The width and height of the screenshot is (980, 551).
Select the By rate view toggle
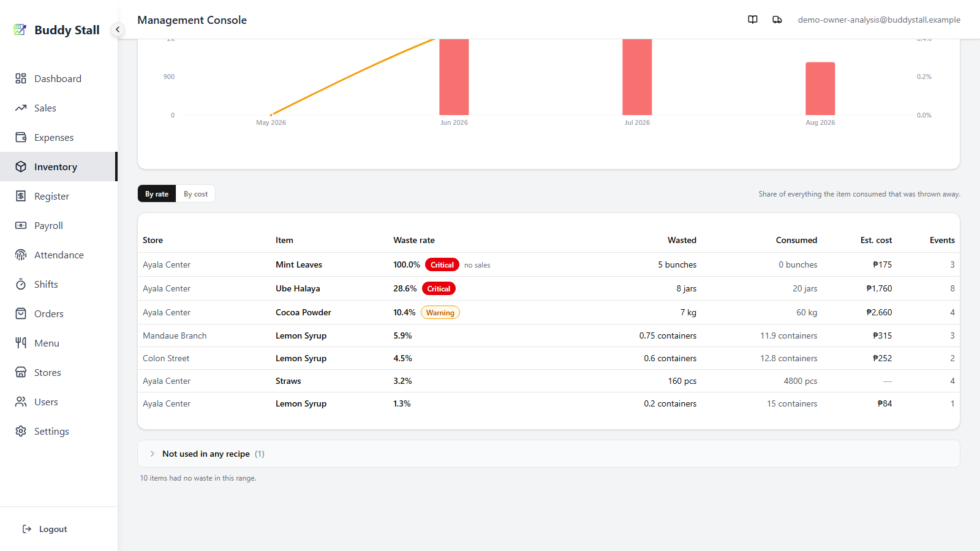[x=157, y=193]
